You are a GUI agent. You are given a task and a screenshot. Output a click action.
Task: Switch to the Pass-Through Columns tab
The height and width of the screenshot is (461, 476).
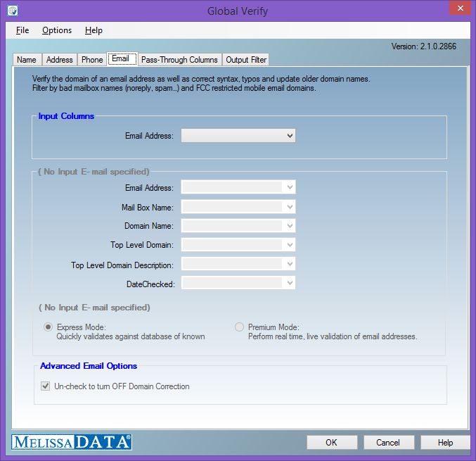tap(179, 60)
